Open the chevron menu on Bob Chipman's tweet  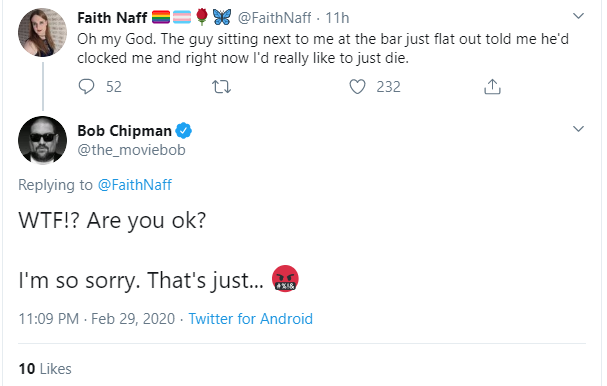point(578,129)
